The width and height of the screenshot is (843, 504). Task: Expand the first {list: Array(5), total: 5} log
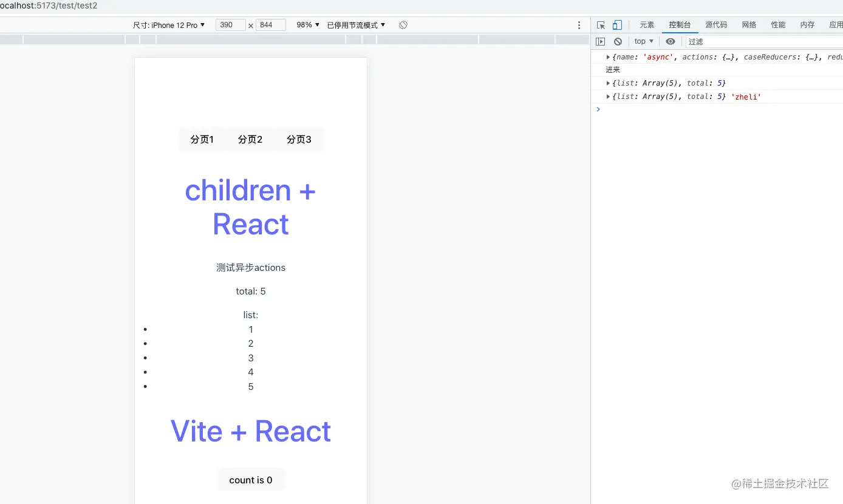click(609, 83)
